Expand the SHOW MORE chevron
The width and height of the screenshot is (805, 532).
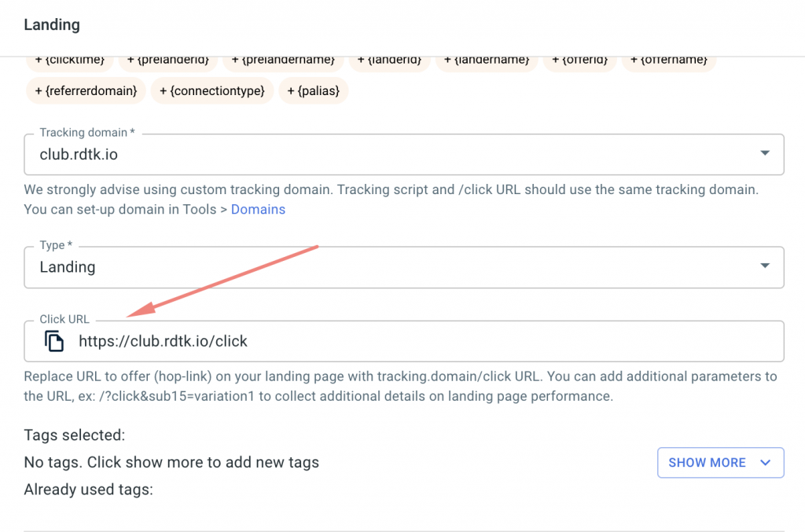[765, 462]
